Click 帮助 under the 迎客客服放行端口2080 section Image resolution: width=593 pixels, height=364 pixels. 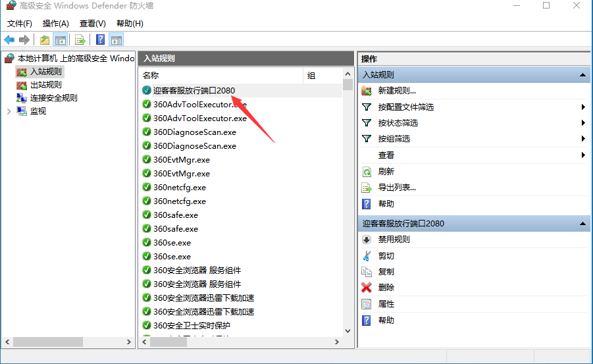(386, 321)
